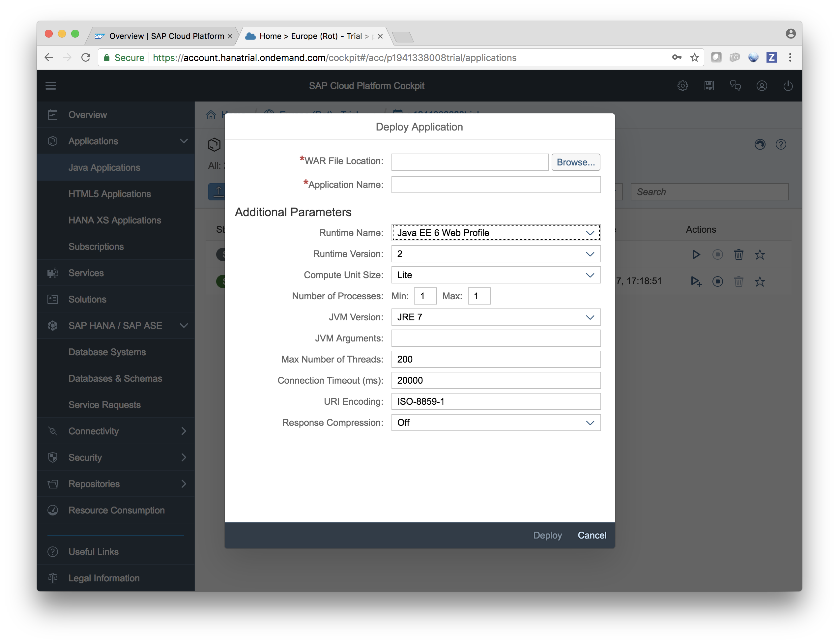
Task: Click the HTML5 Applications sidebar icon
Action: [110, 193]
